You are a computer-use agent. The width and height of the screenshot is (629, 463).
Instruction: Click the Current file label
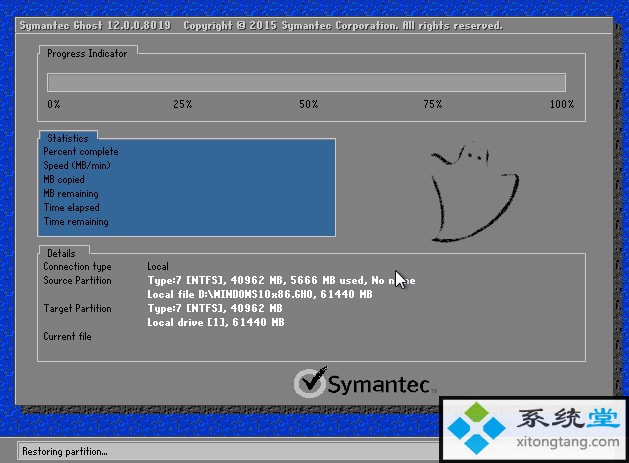[x=67, y=337]
